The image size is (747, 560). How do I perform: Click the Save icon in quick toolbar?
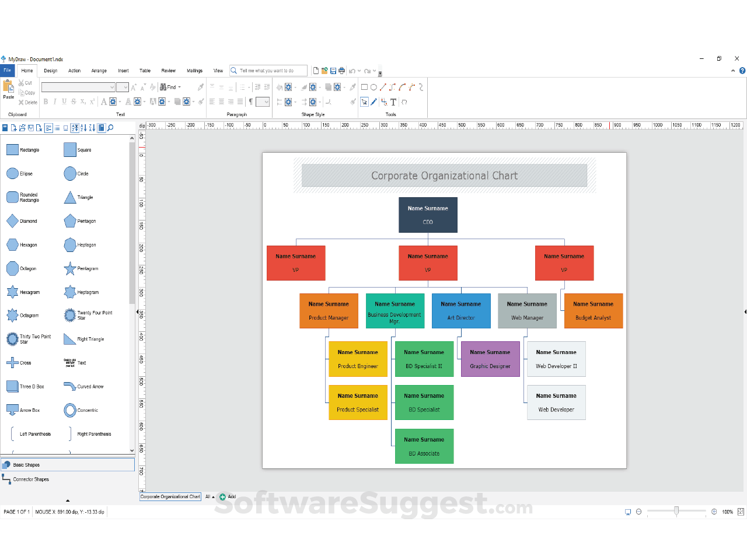333,71
